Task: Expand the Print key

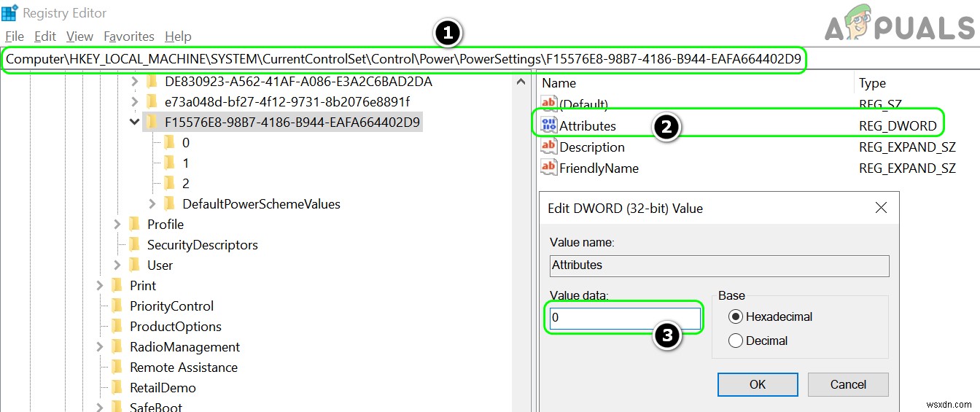Action: point(99,285)
